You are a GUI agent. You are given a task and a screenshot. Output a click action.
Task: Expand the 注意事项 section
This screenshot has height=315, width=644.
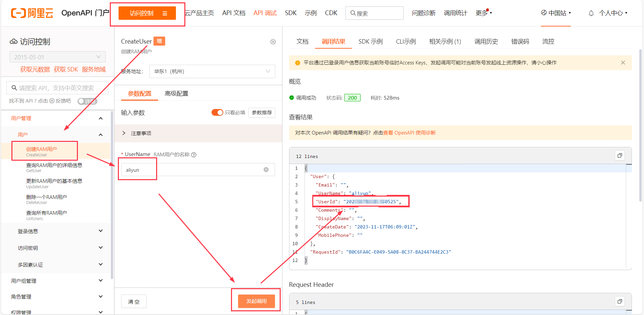pos(198,133)
